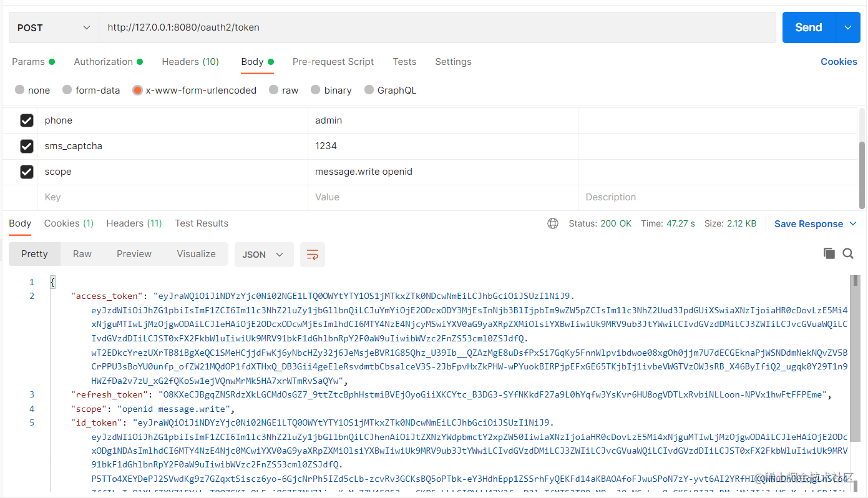Switch to the Tests tab
This screenshot has width=868, height=498.
(404, 61)
